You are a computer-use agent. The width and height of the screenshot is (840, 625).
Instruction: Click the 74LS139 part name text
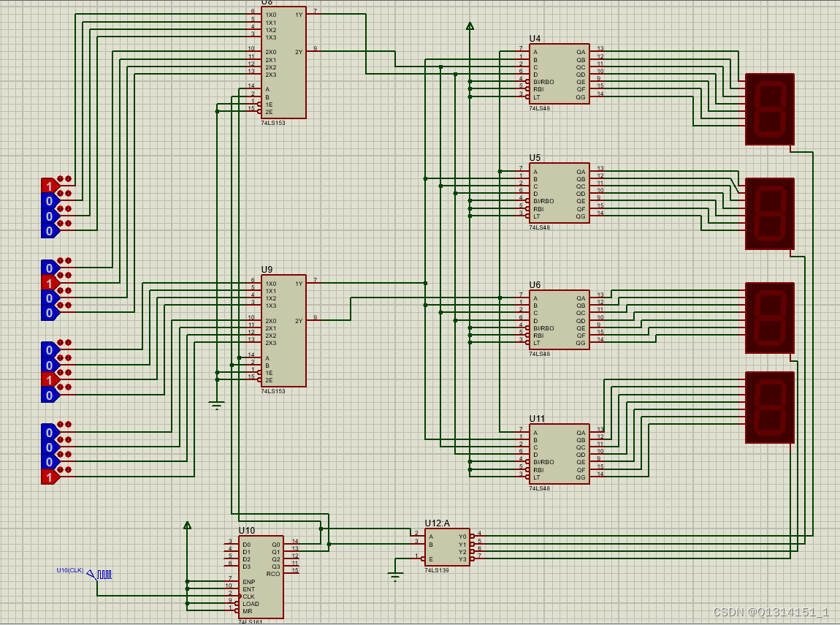[437, 570]
